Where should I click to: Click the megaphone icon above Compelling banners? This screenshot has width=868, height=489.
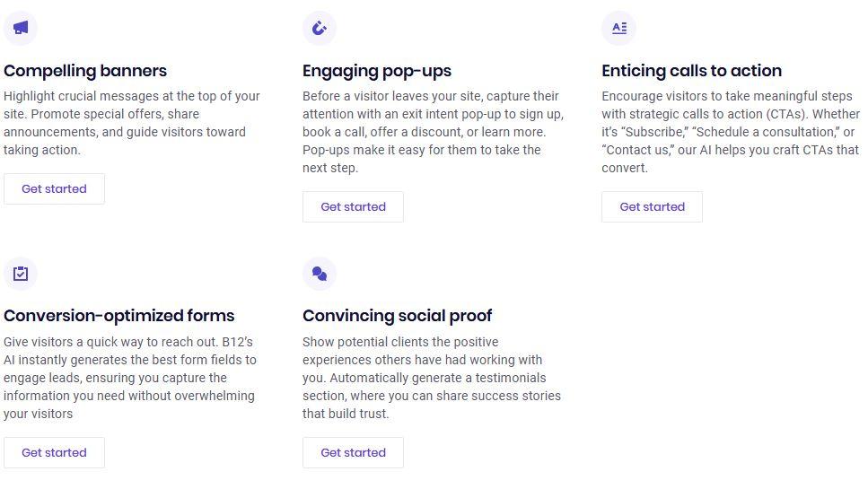[x=21, y=28]
